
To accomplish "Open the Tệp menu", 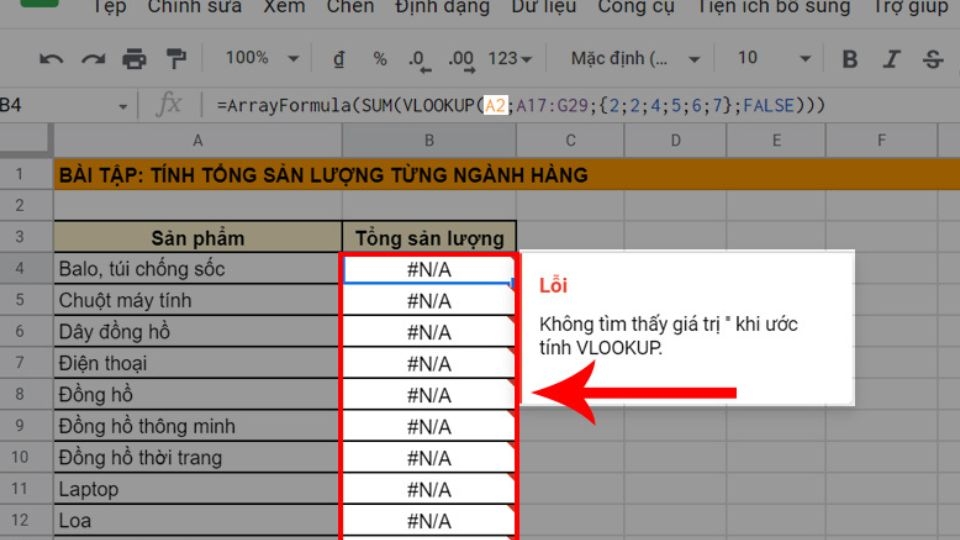I will click(x=109, y=7).
